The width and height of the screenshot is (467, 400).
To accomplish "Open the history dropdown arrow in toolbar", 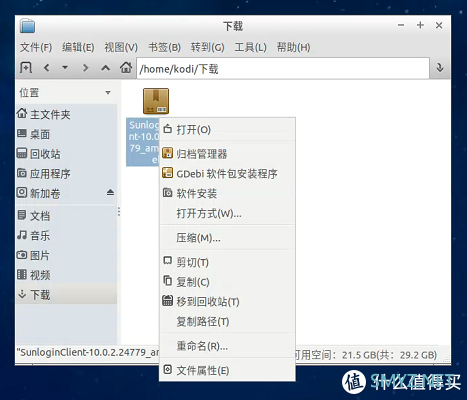I will (x=65, y=68).
